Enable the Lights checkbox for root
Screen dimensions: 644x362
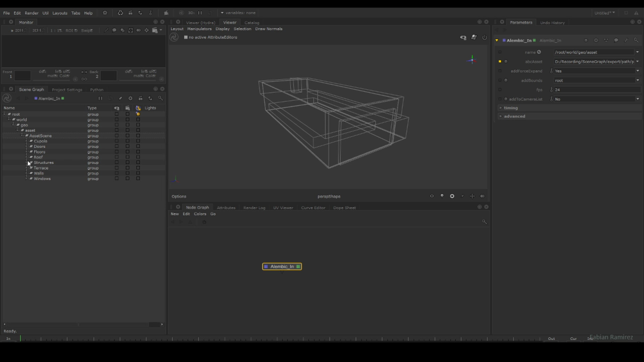(138, 114)
